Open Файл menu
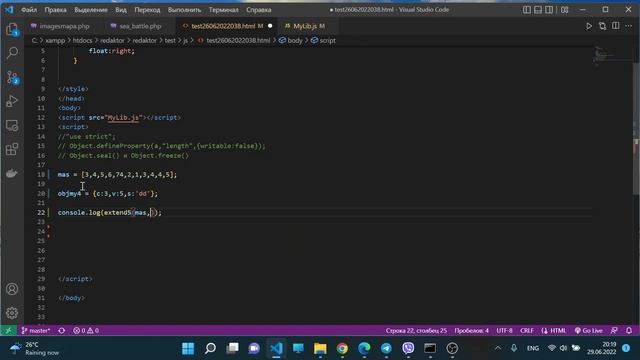The width and height of the screenshot is (640, 360). (x=29, y=9)
